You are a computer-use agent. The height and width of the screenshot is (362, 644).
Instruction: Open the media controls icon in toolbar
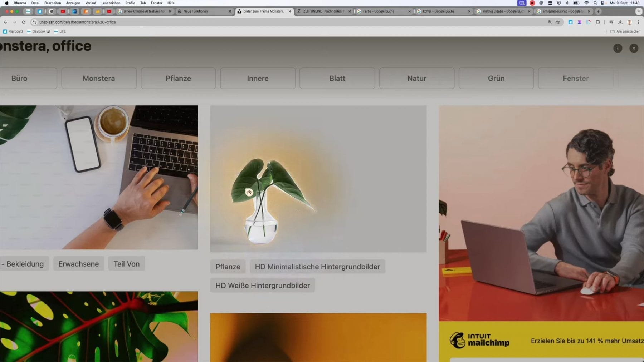(611, 22)
